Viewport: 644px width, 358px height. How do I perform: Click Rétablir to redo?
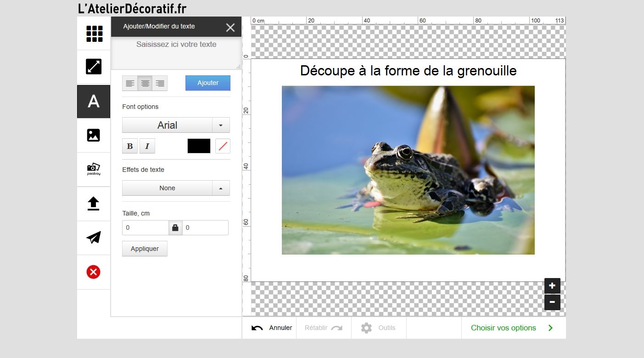[324, 328]
